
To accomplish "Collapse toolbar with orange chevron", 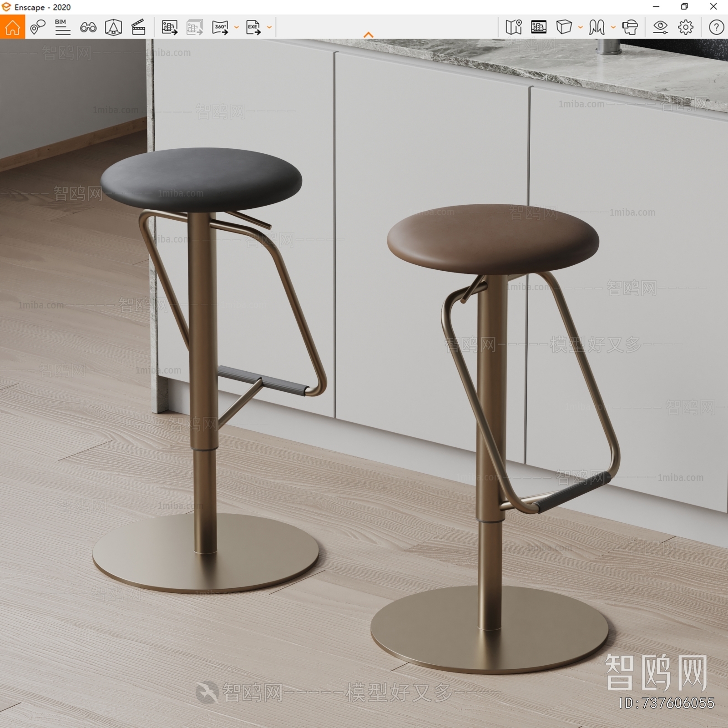I will 369,35.
